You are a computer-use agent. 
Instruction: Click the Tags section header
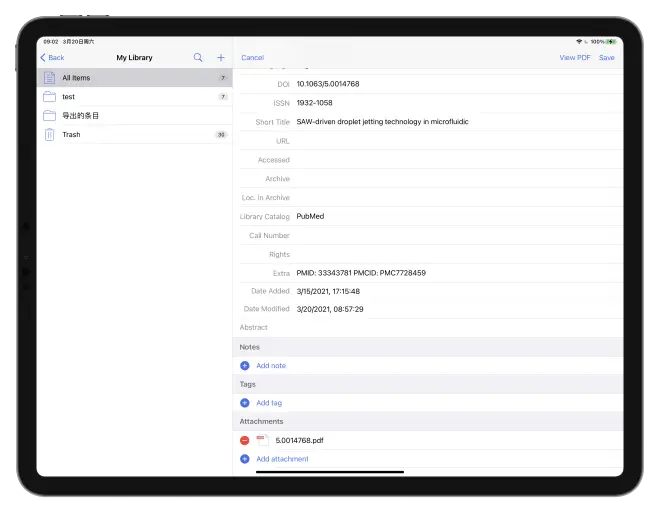point(428,384)
